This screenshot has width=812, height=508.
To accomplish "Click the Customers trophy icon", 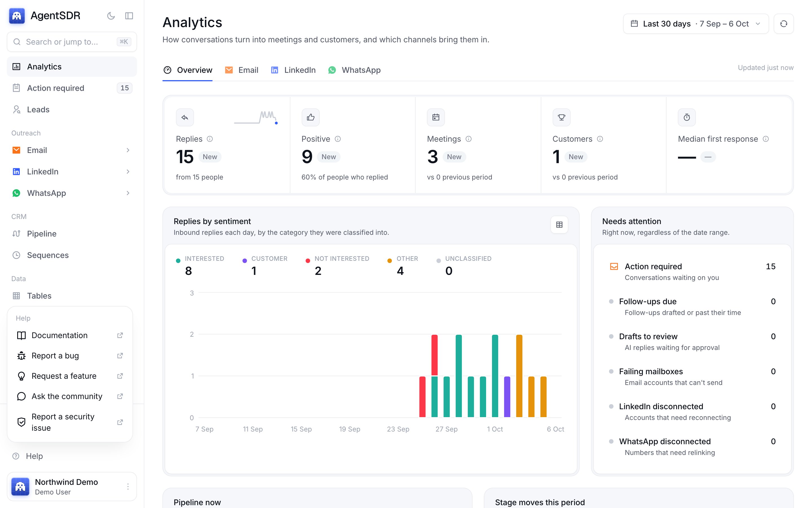I will (x=561, y=117).
